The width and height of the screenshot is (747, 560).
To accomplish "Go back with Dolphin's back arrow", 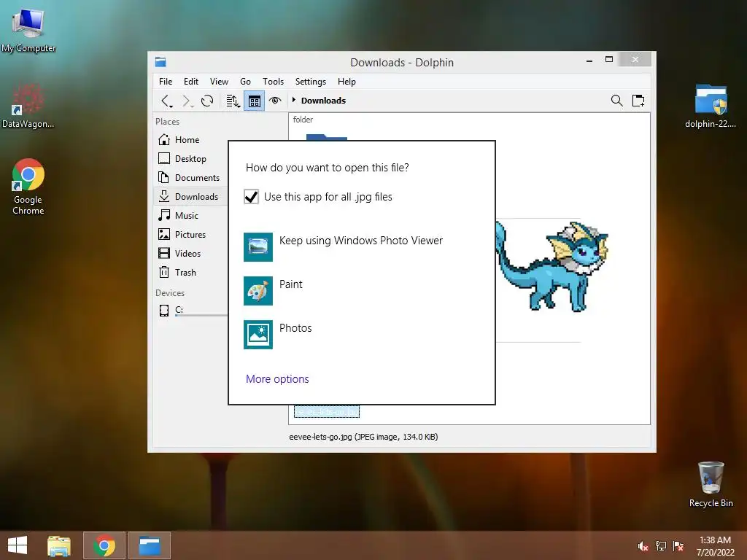I will (166, 101).
